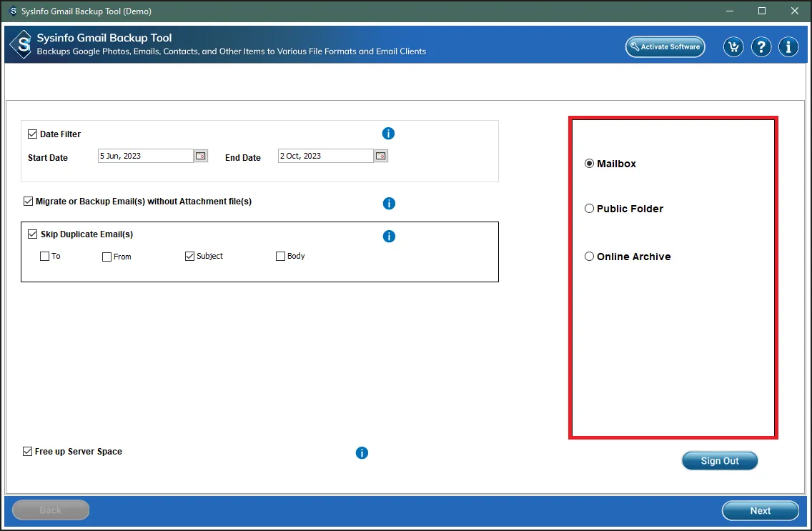Click info icon beside without Attachment option
Image resolution: width=812 pixels, height=531 pixels.
pos(389,204)
